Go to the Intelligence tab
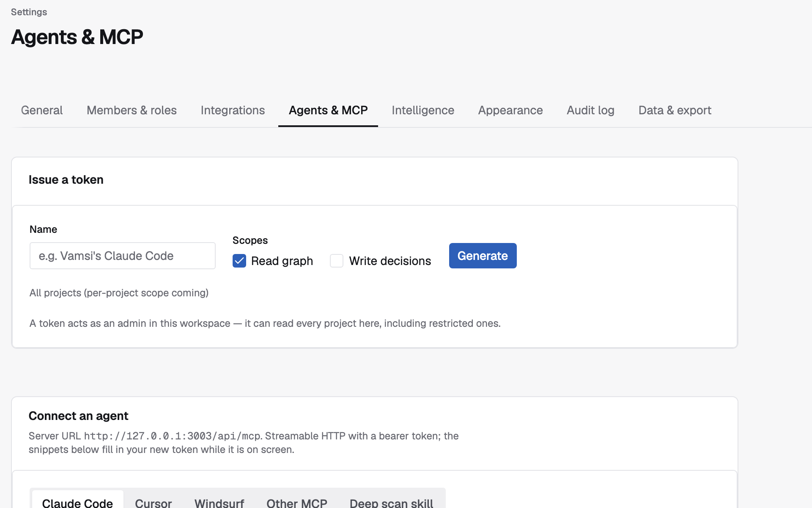The width and height of the screenshot is (812, 508). [423, 110]
